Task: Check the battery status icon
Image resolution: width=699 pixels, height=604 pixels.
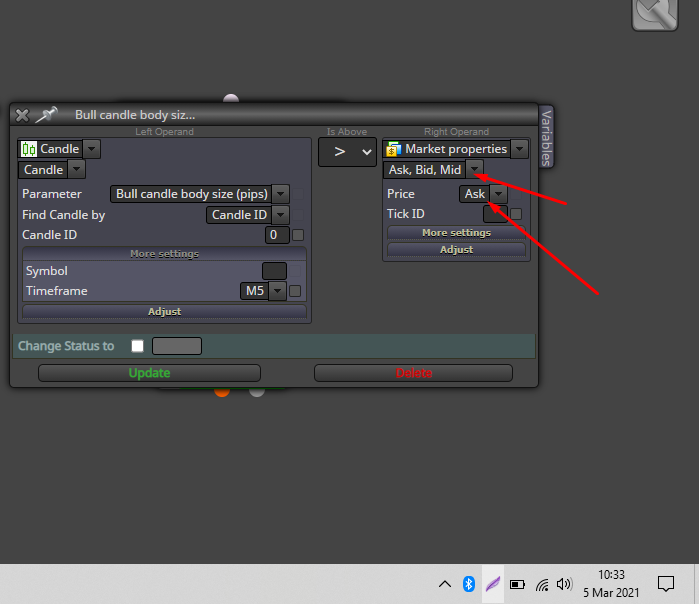Action: point(517,584)
